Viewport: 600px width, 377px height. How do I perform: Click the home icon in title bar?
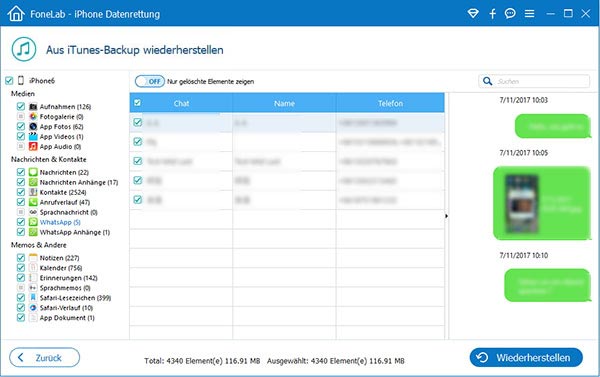point(16,14)
